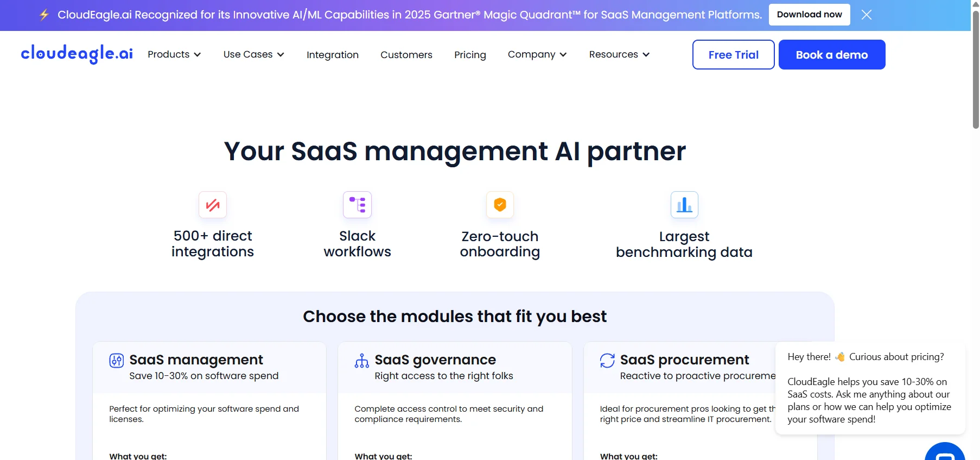Click the '500+ direct integrations' label
This screenshot has height=460, width=980.
pos(213,244)
